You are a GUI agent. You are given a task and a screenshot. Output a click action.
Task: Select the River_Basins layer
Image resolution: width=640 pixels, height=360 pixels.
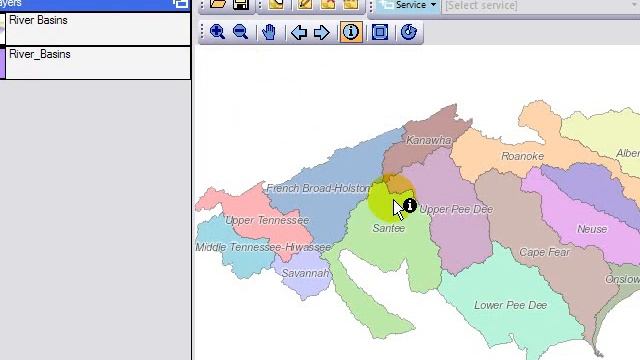point(96,62)
